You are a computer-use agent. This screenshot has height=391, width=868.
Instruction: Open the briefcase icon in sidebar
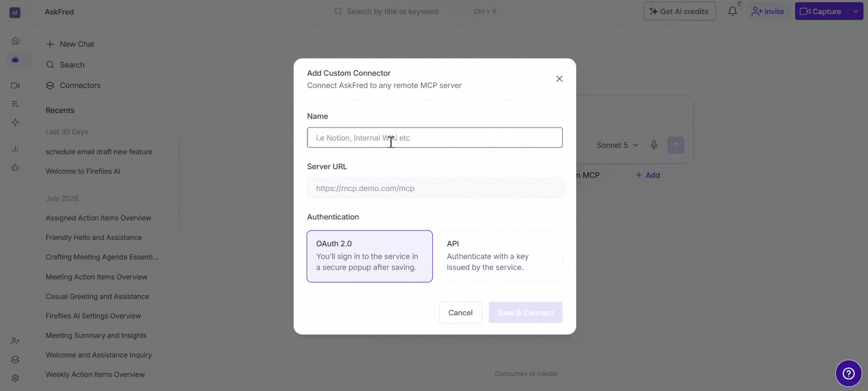(x=15, y=167)
